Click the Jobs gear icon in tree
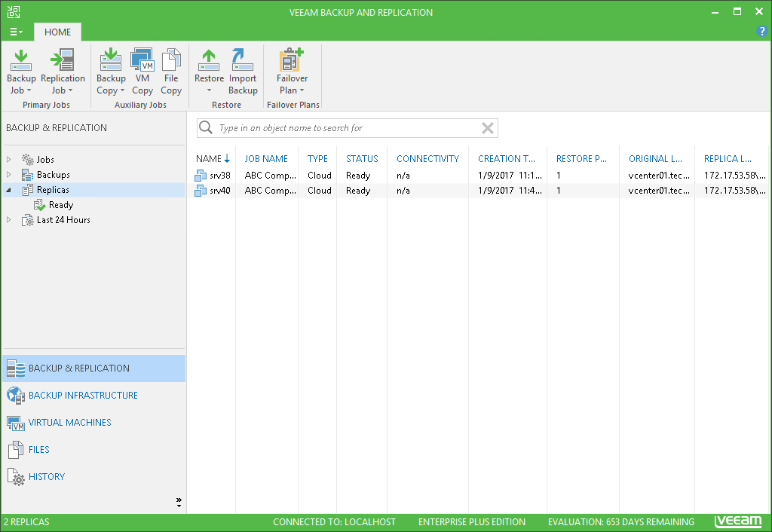 tap(28, 160)
